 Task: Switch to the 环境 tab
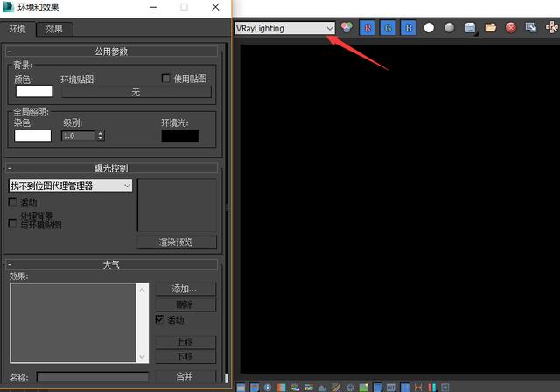17,29
